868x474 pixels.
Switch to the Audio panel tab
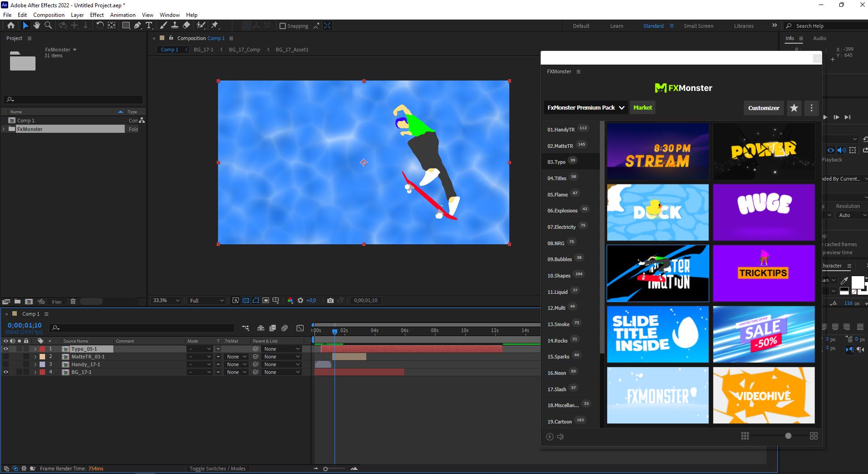click(x=820, y=38)
